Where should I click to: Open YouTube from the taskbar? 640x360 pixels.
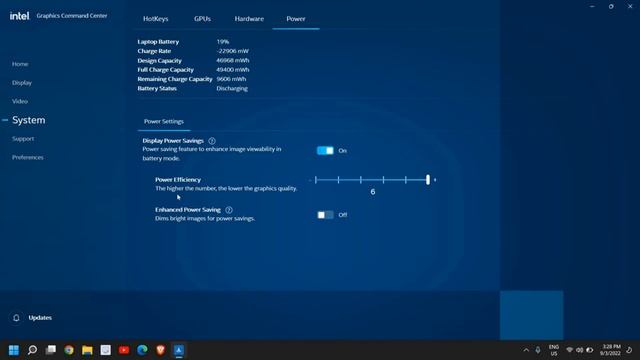tap(124, 350)
